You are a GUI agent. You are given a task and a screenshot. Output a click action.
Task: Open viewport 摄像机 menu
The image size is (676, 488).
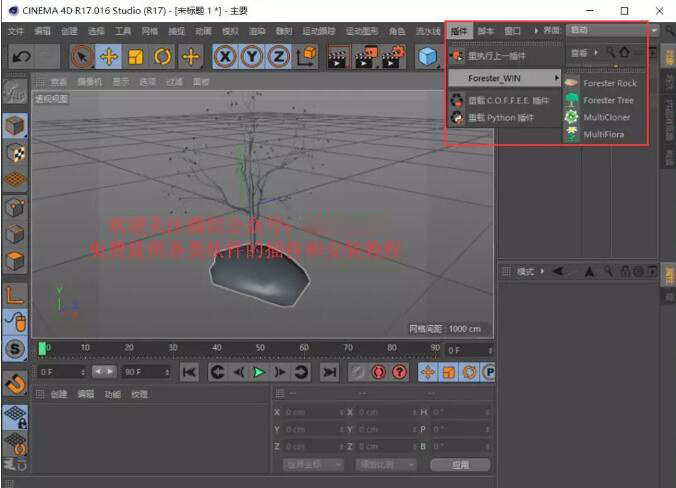[90, 82]
